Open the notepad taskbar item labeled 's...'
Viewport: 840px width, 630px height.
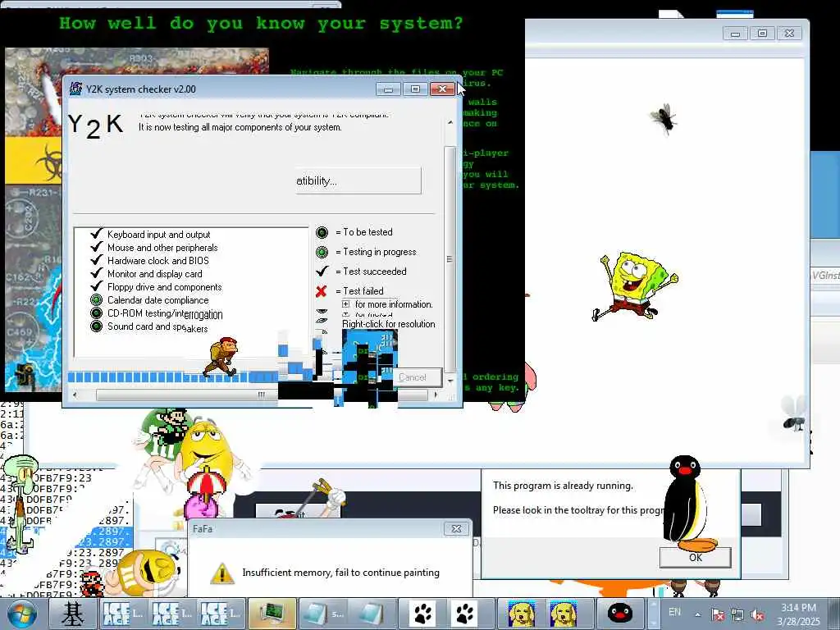point(322,614)
